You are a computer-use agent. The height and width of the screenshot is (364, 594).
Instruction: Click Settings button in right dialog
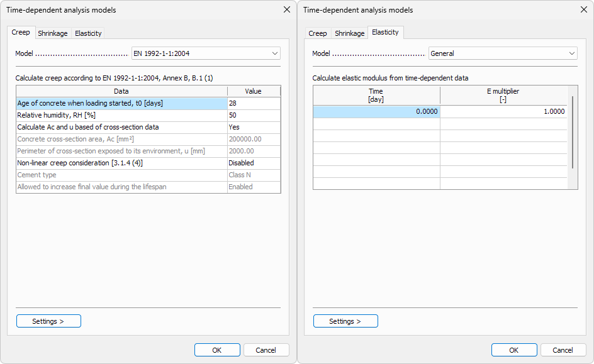[345, 321]
